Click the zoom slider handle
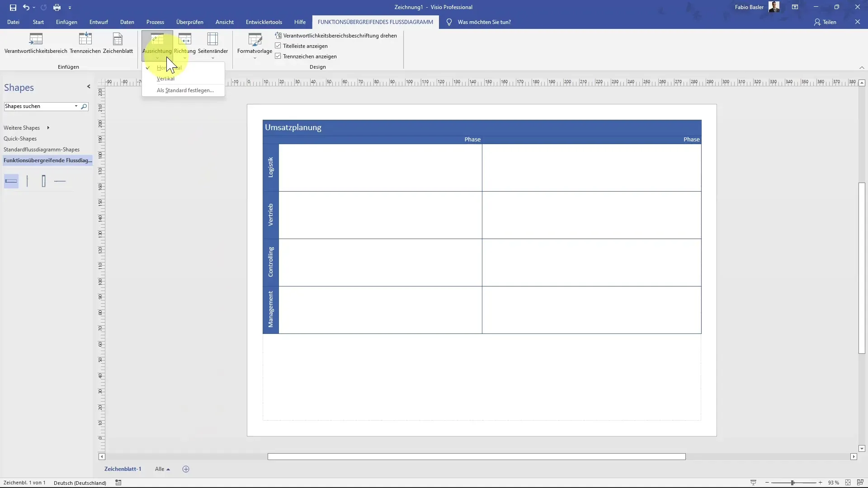 793,483
